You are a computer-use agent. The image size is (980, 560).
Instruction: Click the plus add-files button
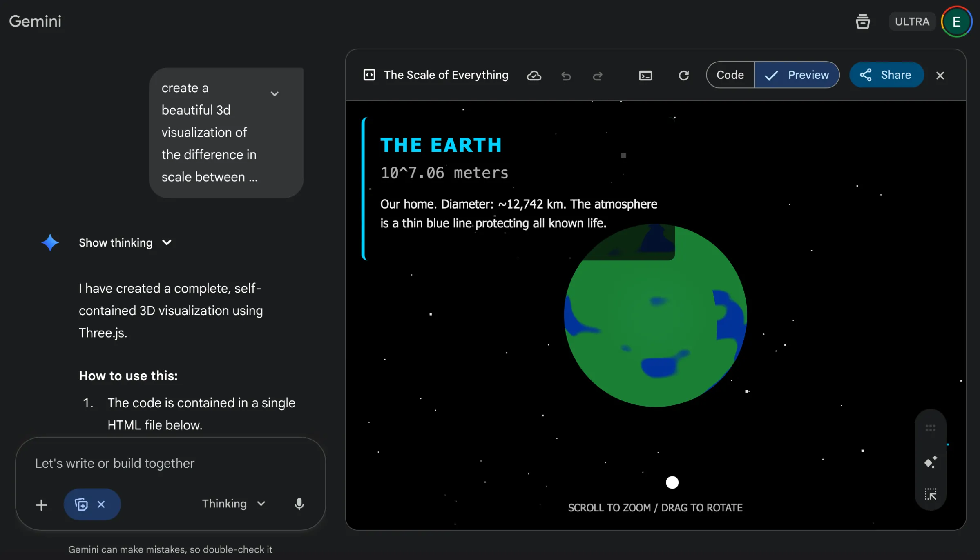pyautogui.click(x=41, y=505)
